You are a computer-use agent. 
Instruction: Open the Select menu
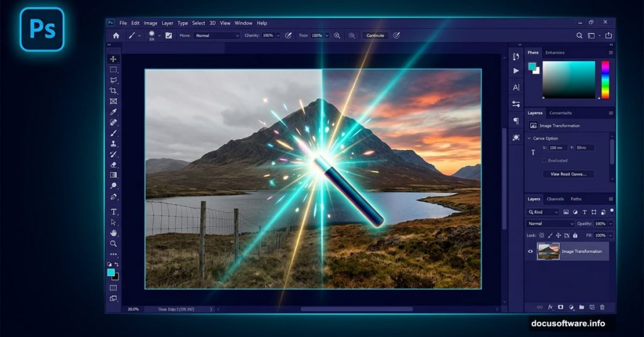[198, 23]
